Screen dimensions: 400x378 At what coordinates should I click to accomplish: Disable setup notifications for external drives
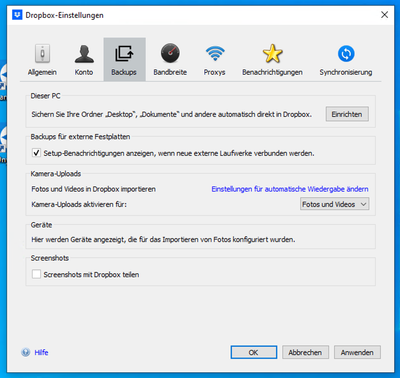36,153
